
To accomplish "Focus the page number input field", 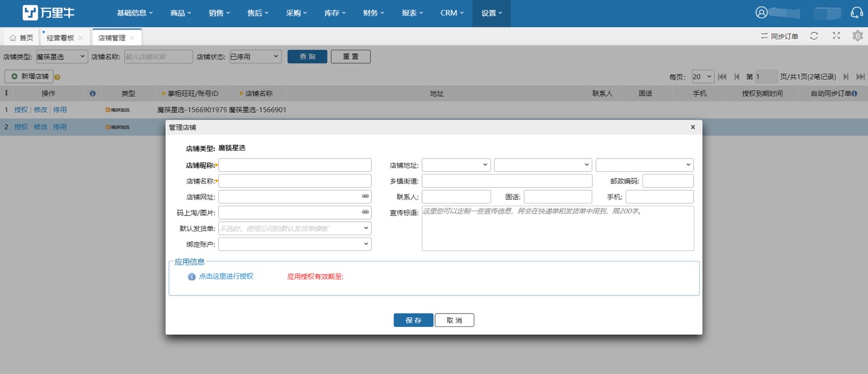I will click(766, 77).
